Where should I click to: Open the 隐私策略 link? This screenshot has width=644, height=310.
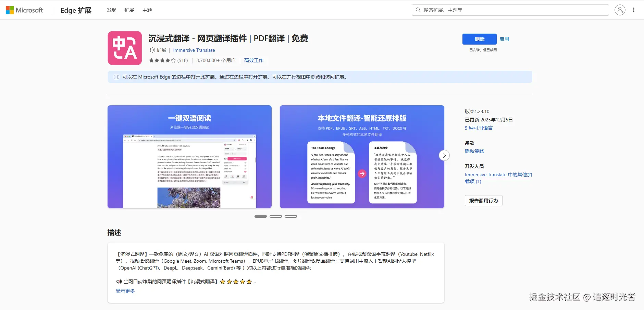(474, 151)
